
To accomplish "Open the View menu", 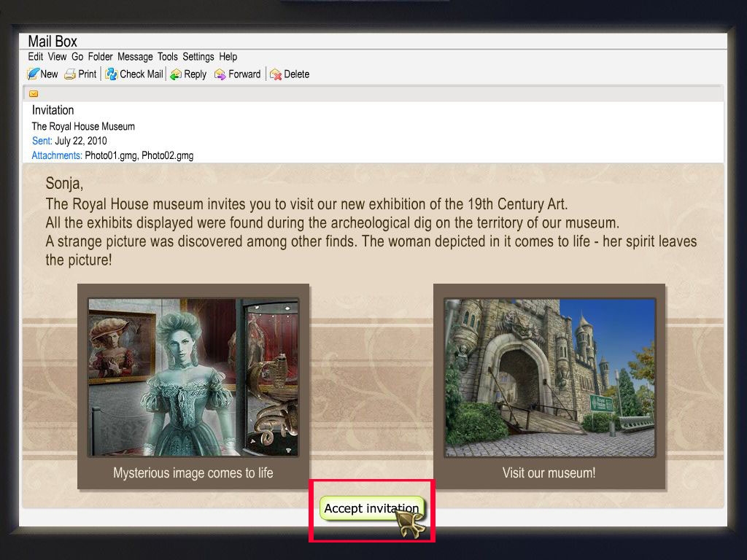I will click(57, 57).
